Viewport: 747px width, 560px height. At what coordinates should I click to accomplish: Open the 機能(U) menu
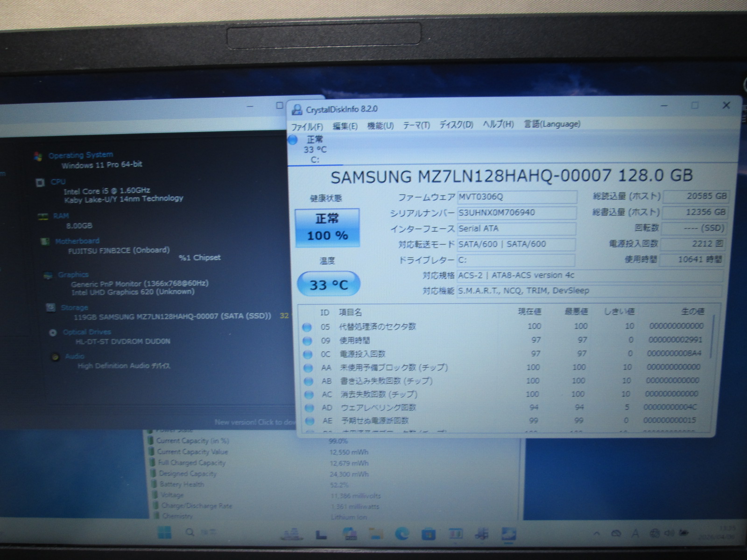(x=380, y=126)
